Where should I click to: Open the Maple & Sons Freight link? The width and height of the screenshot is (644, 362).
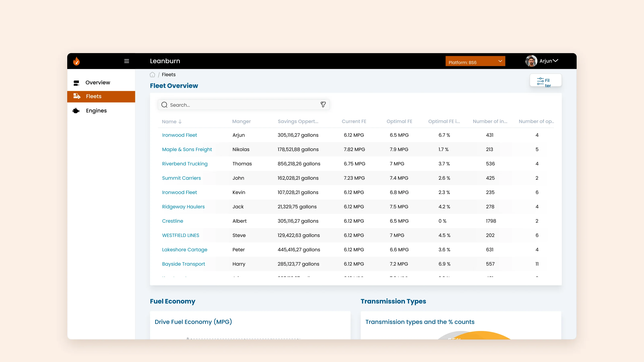pyautogui.click(x=187, y=149)
